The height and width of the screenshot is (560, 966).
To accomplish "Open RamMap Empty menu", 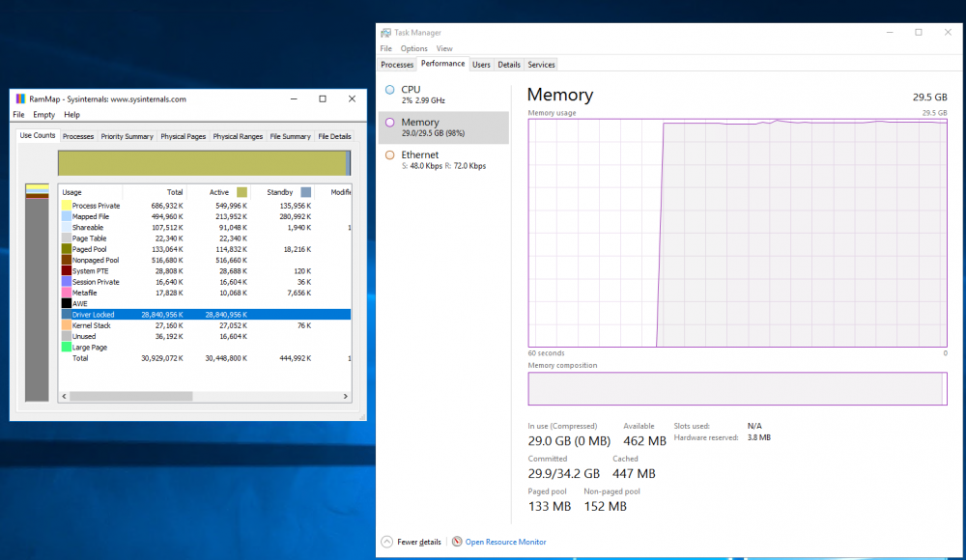I will 43,115.
